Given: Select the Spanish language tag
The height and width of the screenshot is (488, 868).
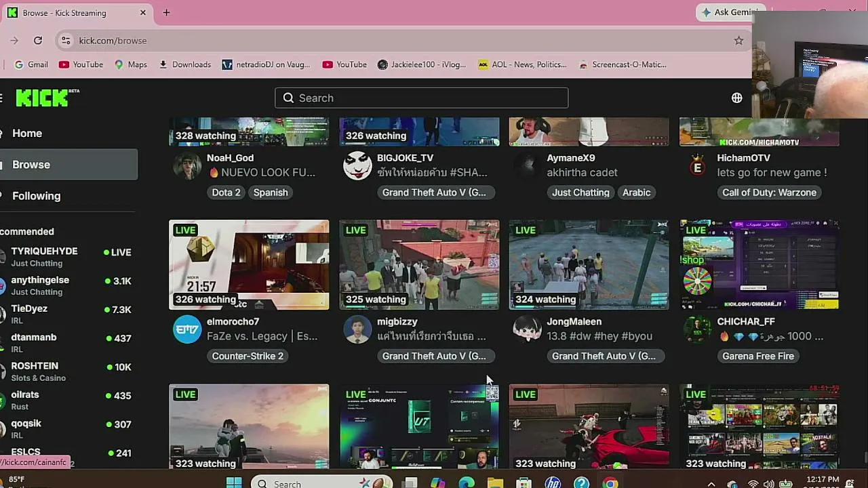Looking at the screenshot, I should pyautogui.click(x=271, y=192).
